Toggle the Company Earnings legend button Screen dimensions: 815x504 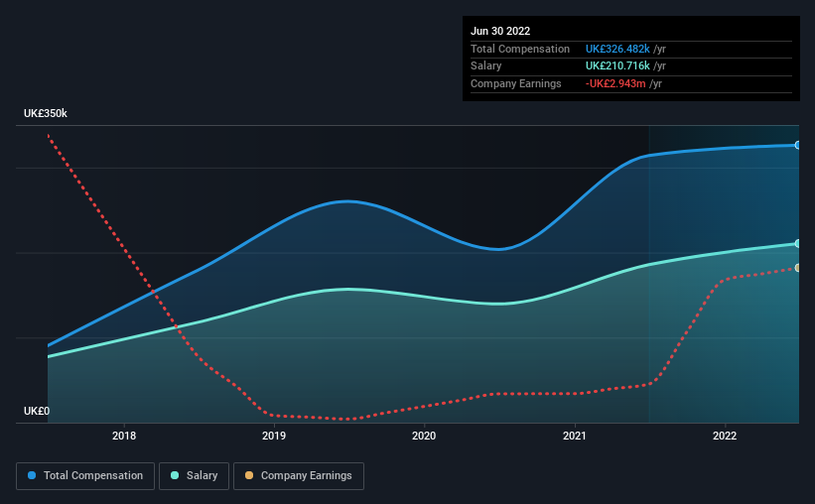pos(299,476)
